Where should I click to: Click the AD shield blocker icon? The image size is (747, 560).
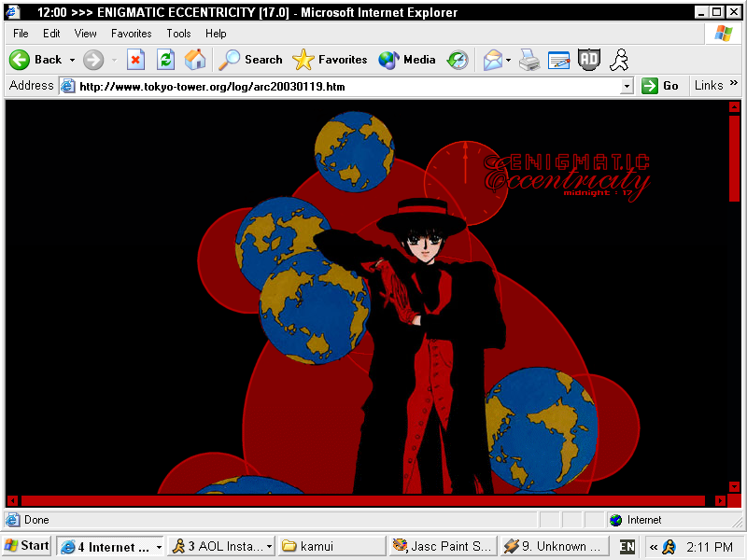tap(589, 60)
